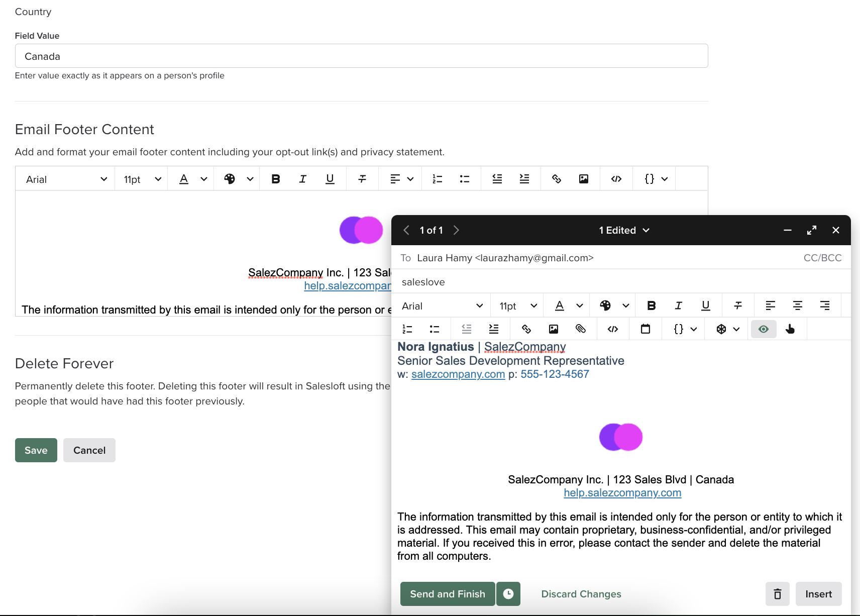Start an ordered list in the email
860x616 pixels.
click(x=407, y=329)
